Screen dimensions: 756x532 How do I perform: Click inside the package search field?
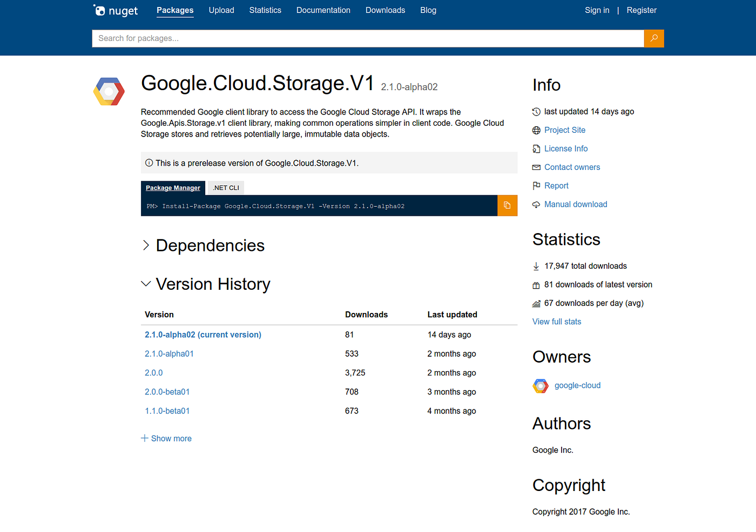[324, 38]
